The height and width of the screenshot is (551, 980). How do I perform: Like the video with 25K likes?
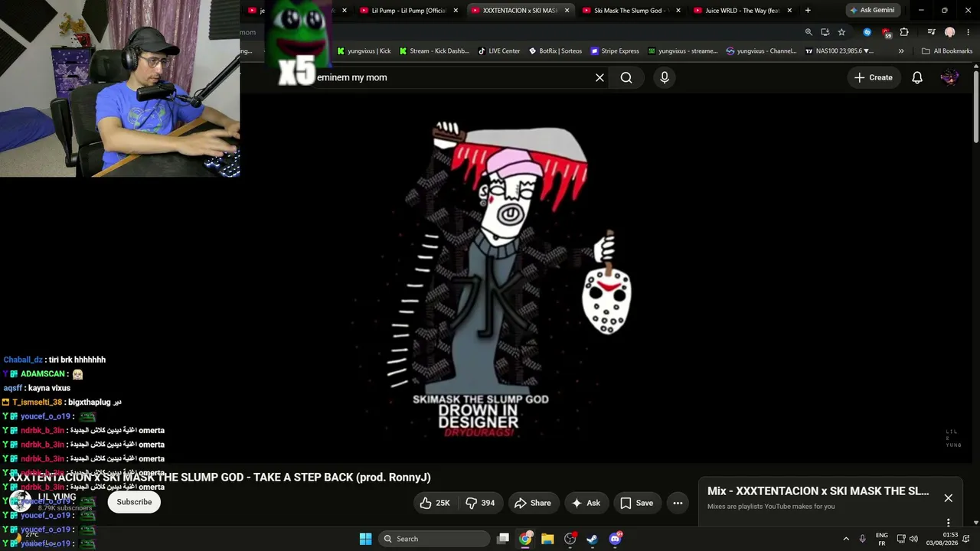pyautogui.click(x=434, y=503)
